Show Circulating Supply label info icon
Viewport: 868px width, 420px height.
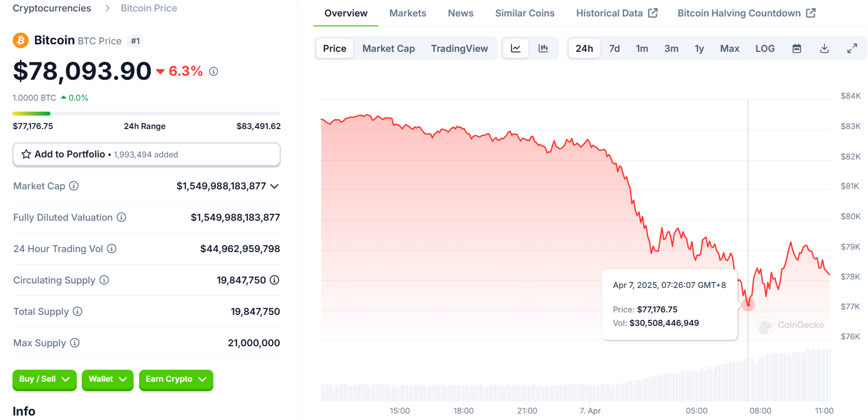104,280
